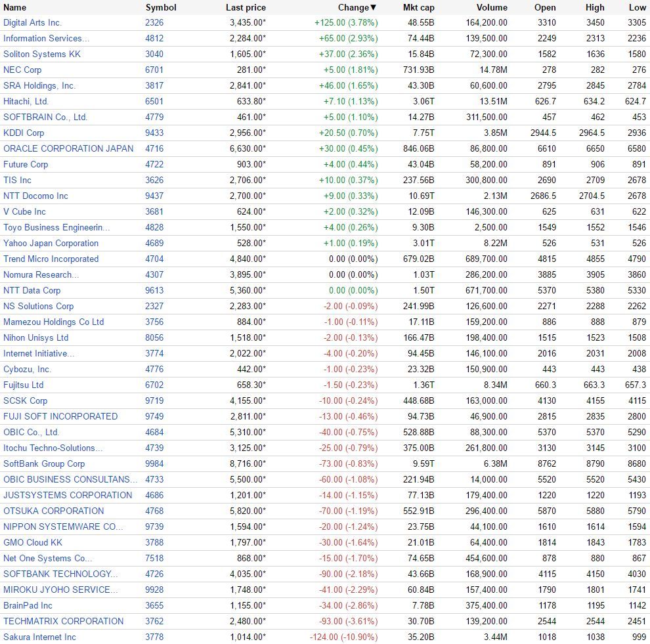Select SoftBank Group last price 8,716.00
This screenshot has height=644, width=650.
pos(248,463)
